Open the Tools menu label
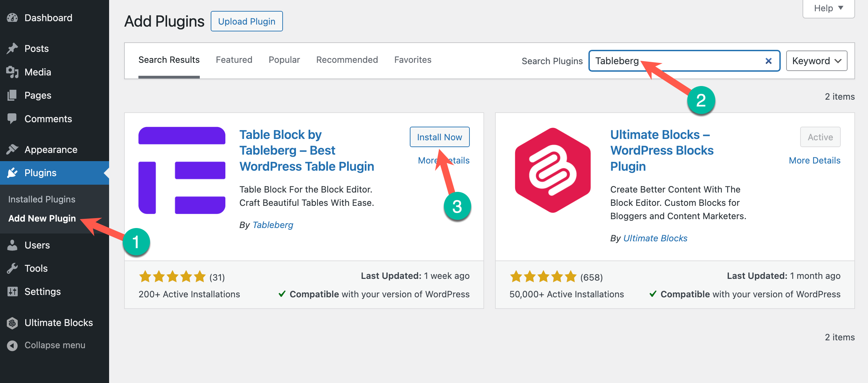 [x=36, y=268]
